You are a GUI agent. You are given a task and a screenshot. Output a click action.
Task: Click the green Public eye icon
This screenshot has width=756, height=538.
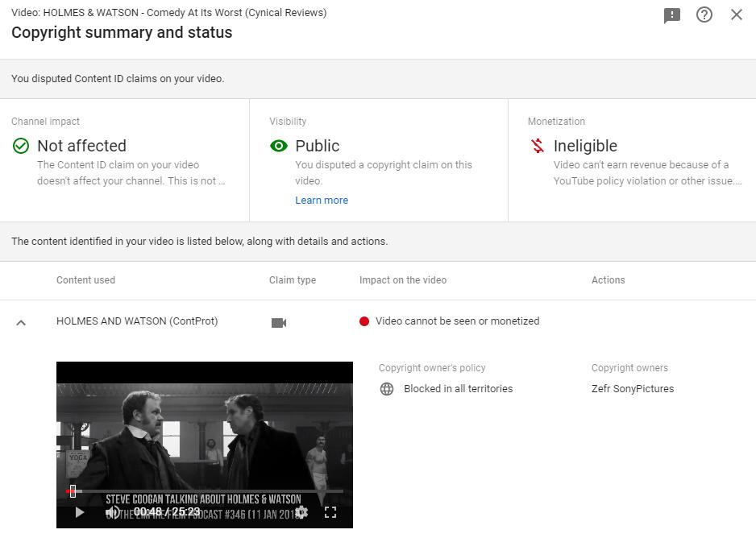279,146
